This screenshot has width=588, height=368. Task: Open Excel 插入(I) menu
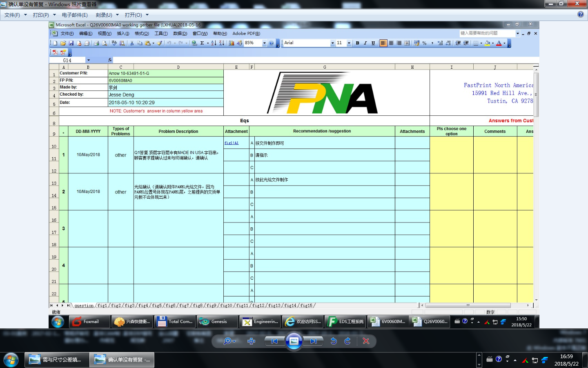coord(123,34)
